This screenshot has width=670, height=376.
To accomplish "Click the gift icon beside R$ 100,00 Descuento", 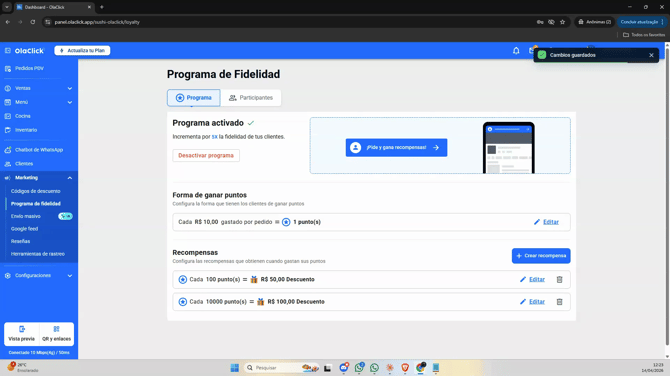I will pos(261,302).
